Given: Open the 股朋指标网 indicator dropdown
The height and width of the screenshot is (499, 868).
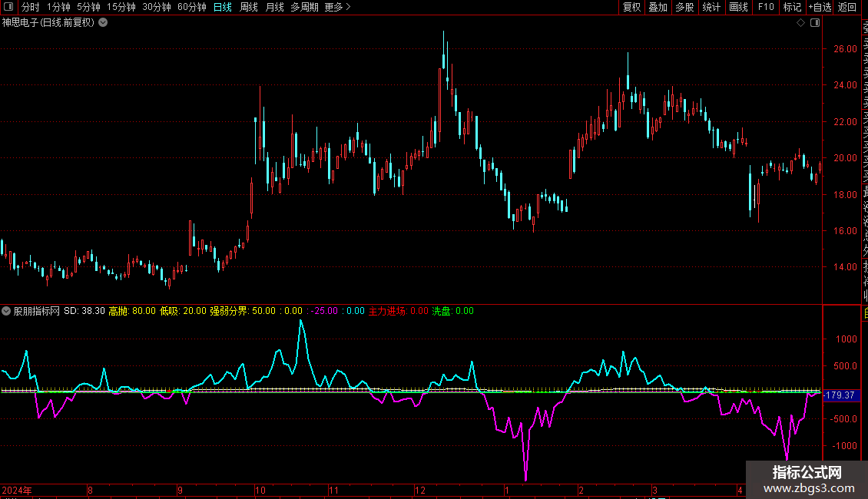Looking at the screenshot, I should (6, 311).
